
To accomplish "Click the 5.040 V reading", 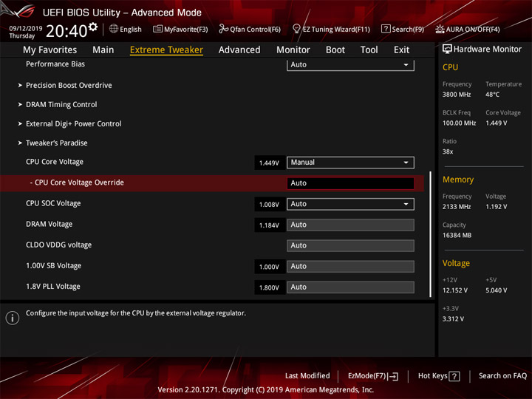I will pos(496,290).
